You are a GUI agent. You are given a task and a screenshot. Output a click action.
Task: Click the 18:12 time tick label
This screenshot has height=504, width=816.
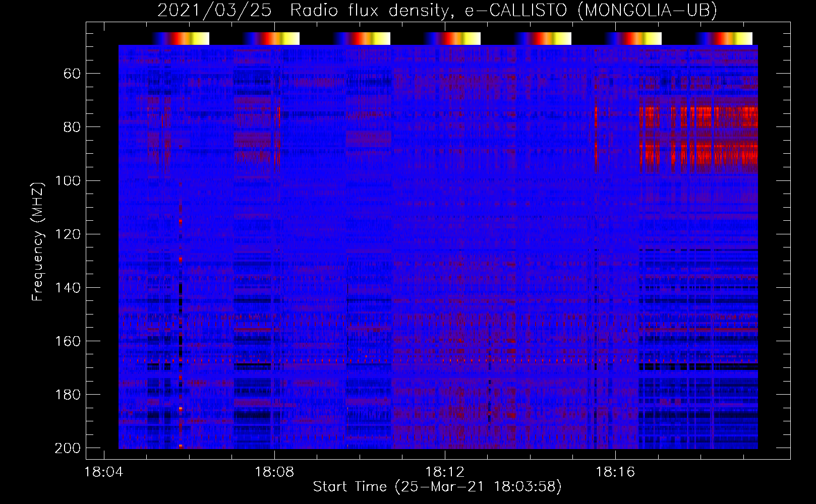[x=445, y=472]
